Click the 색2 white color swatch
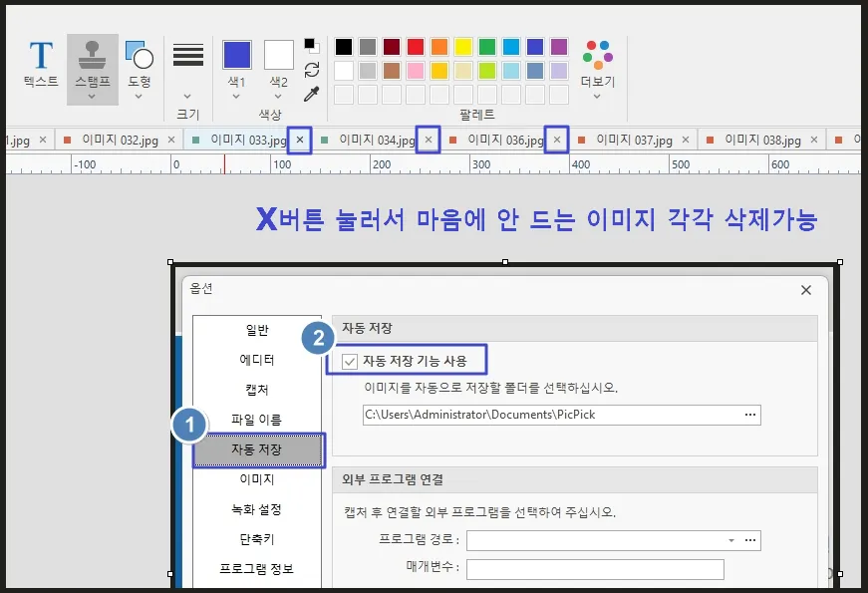 [278, 55]
